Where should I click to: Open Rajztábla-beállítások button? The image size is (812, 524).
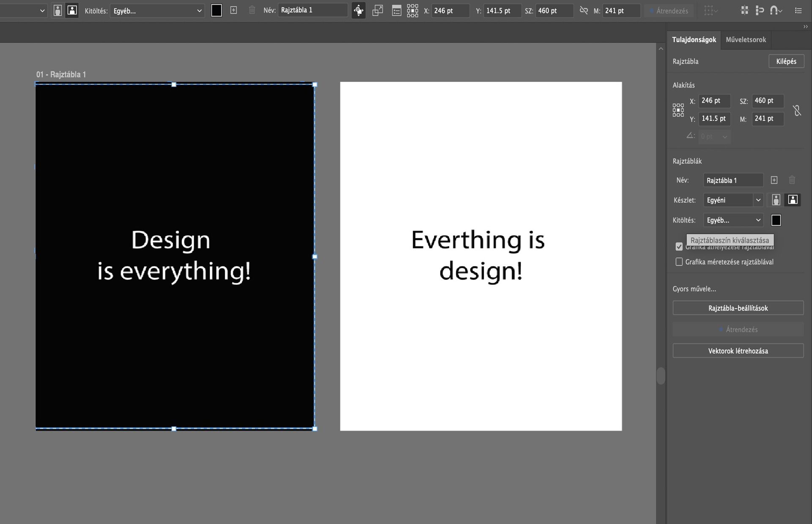click(x=738, y=308)
